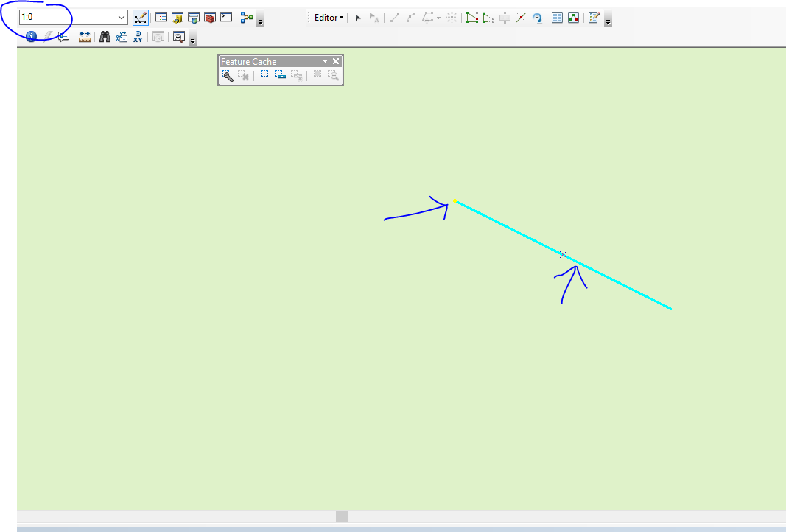Screen dimensions: 786x532
Task: Open the Go To XY tool
Action: tap(138, 37)
